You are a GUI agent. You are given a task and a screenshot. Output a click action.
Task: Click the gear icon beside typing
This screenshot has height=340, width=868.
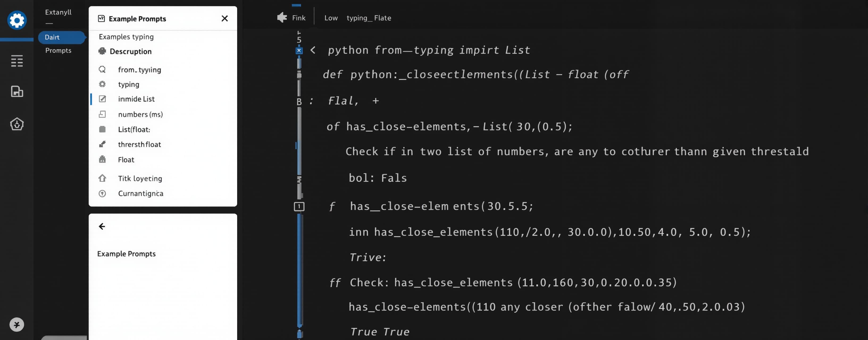pos(102,84)
